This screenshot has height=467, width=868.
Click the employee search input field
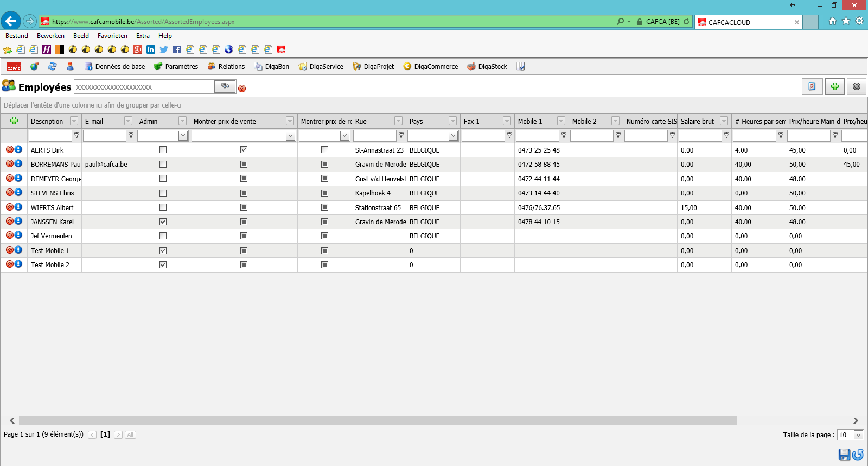pyautogui.click(x=144, y=87)
